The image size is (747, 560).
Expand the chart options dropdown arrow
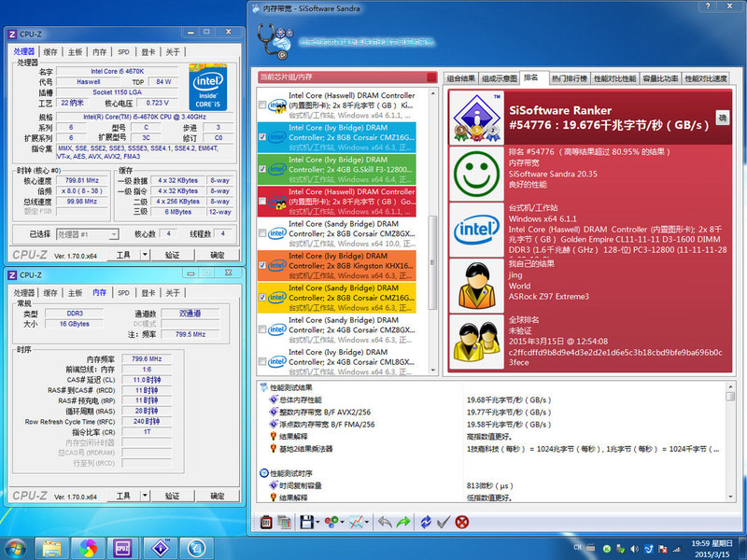pyautogui.click(x=367, y=523)
